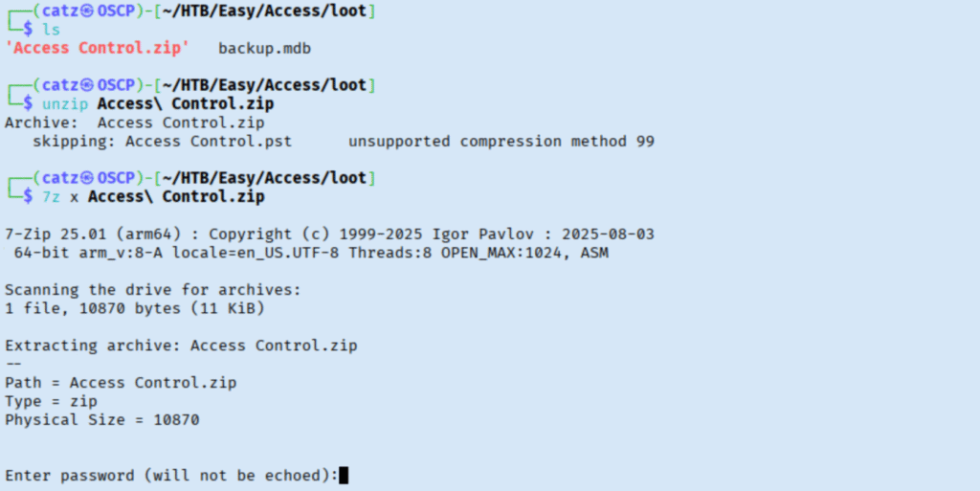Click the password prompt cursor block

tap(344, 475)
